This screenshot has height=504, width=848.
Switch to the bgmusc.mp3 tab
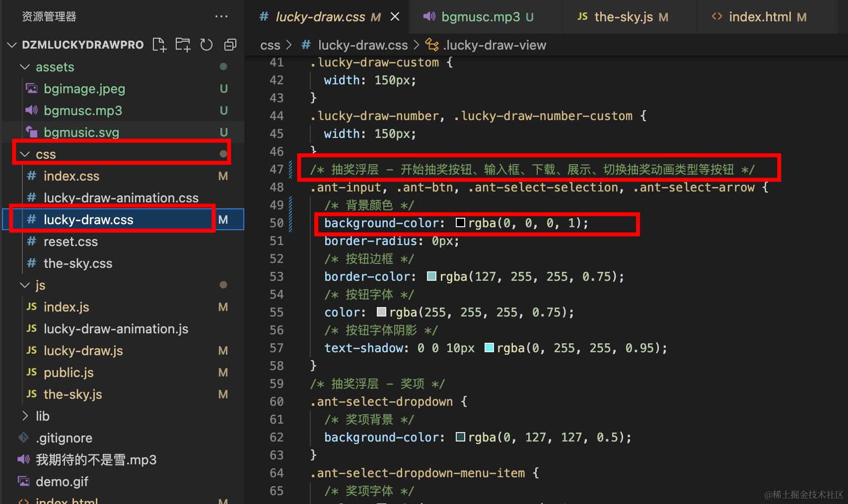point(486,17)
